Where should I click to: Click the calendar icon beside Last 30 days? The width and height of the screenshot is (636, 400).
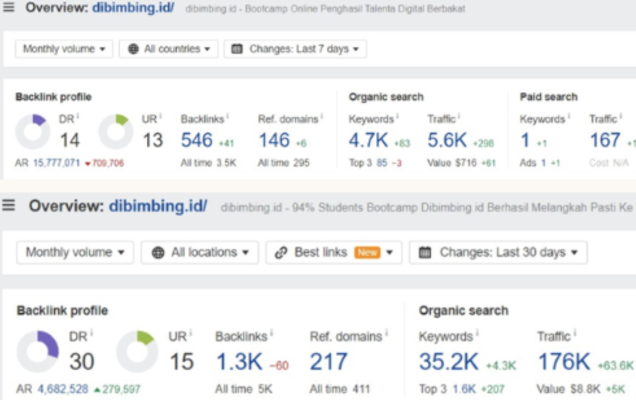[424, 253]
